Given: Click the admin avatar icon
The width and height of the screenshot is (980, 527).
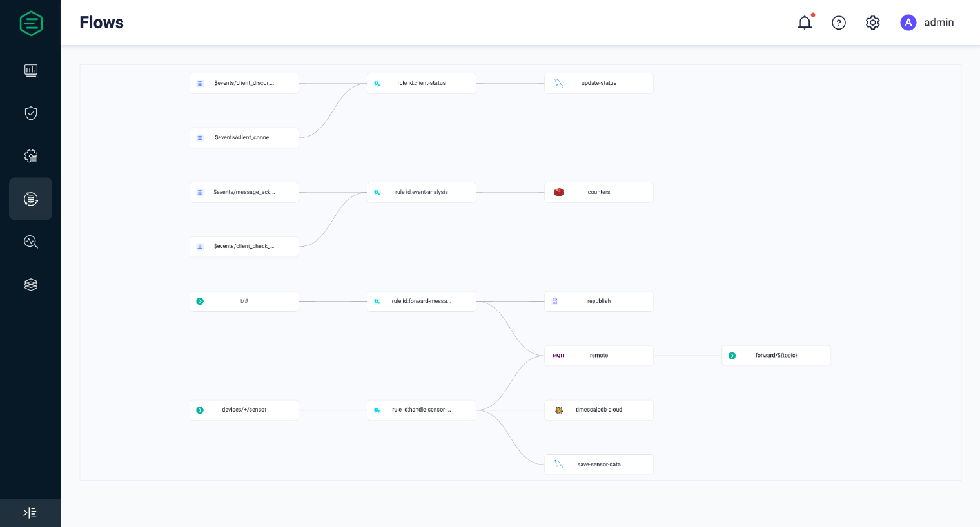Looking at the screenshot, I should click(908, 23).
